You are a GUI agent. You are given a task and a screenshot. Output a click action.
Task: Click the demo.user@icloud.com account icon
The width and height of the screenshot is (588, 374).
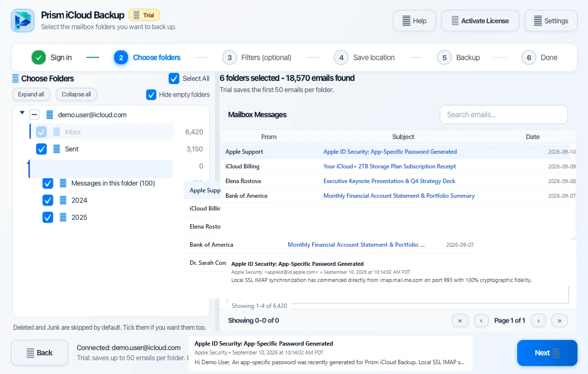pyautogui.click(x=49, y=115)
